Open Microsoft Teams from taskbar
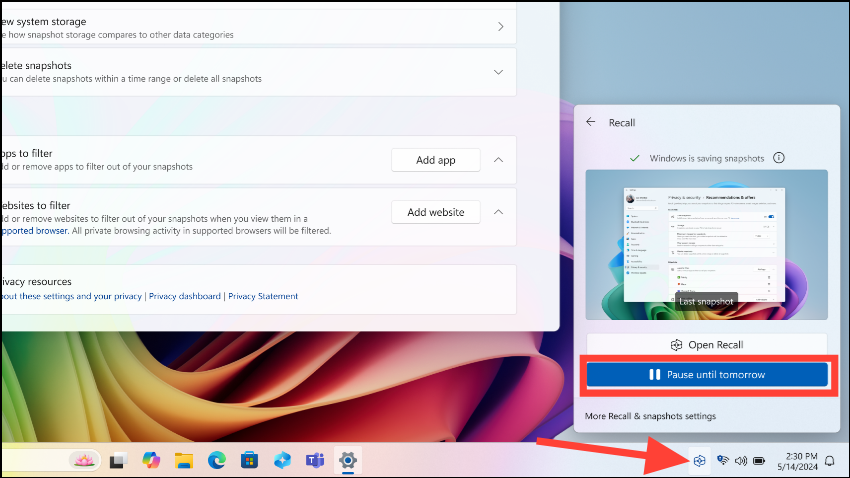Screen dimensions: 850x478 click(315, 461)
